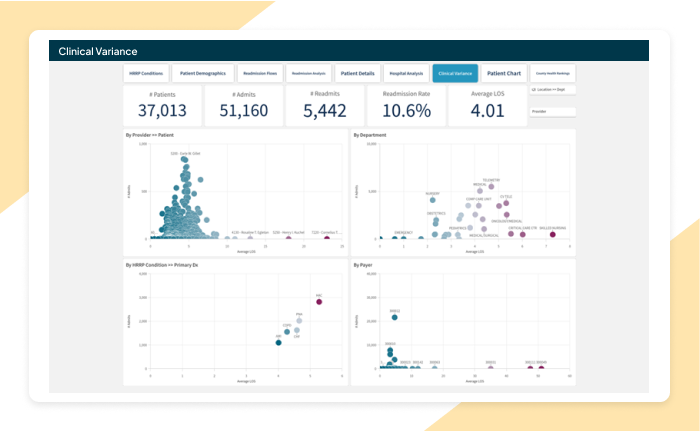Select the active Clinical Variance tab

click(455, 73)
